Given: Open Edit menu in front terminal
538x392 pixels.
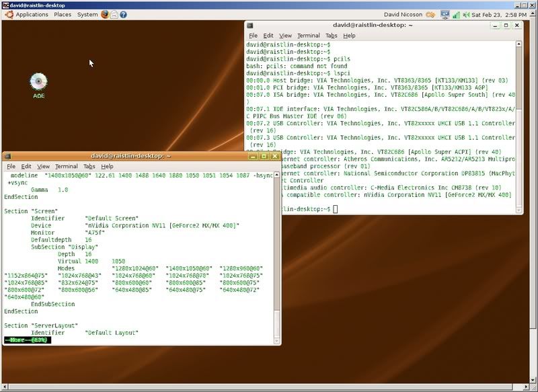Looking at the screenshot, I should point(26,166).
